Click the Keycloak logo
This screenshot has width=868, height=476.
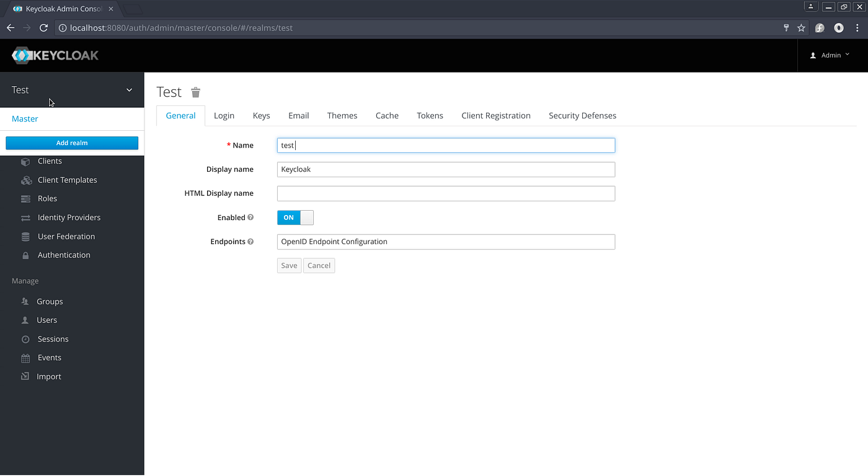(x=55, y=55)
